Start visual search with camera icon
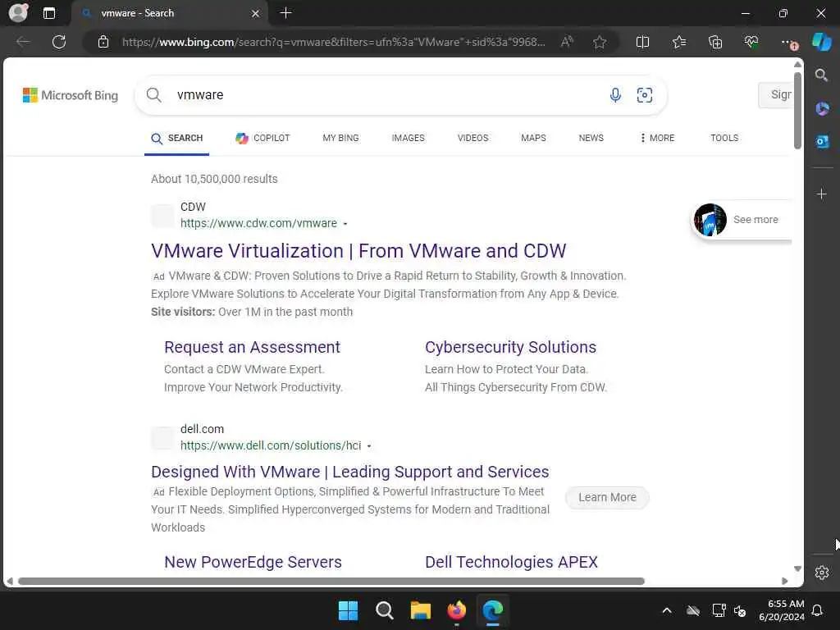Image resolution: width=840 pixels, height=630 pixels. [645, 95]
